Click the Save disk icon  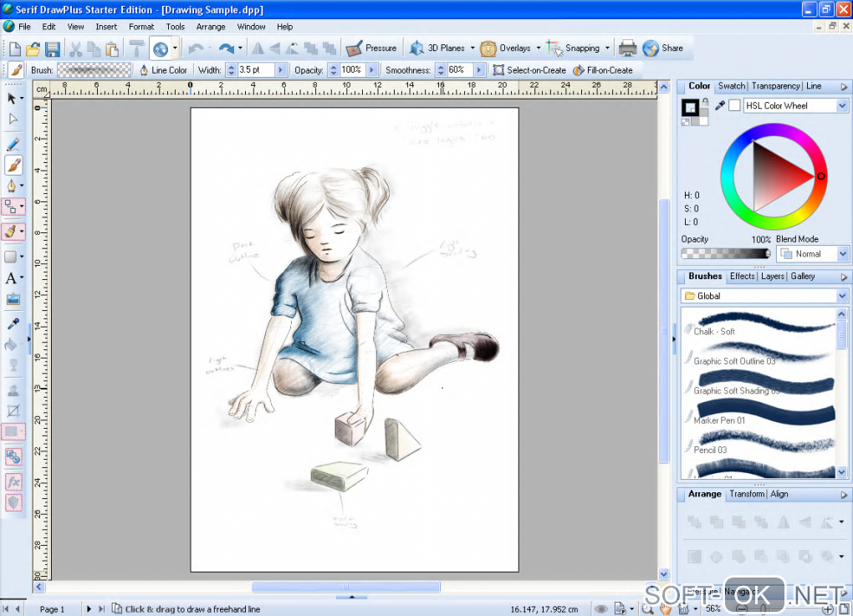pyautogui.click(x=52, y=48)
